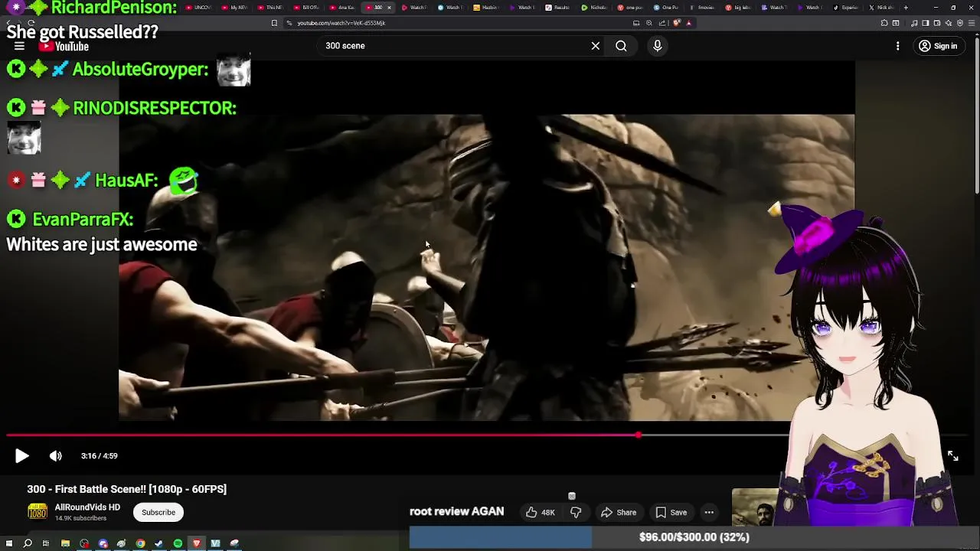Image resolution: width=980 pixels, height=551 pixels.
Task: Open YouTube settings three-dot menu
Action: pos(898,46)
